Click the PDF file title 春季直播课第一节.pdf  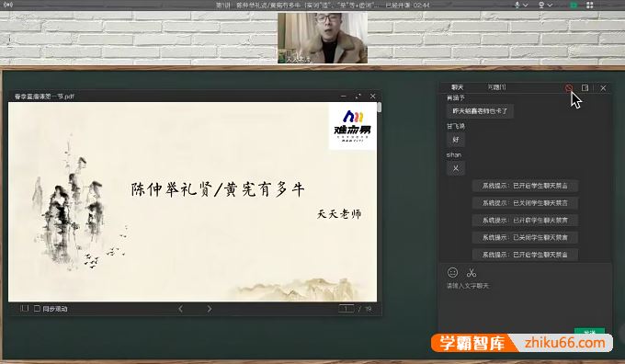pyautogui.click(x=44, y=97)
